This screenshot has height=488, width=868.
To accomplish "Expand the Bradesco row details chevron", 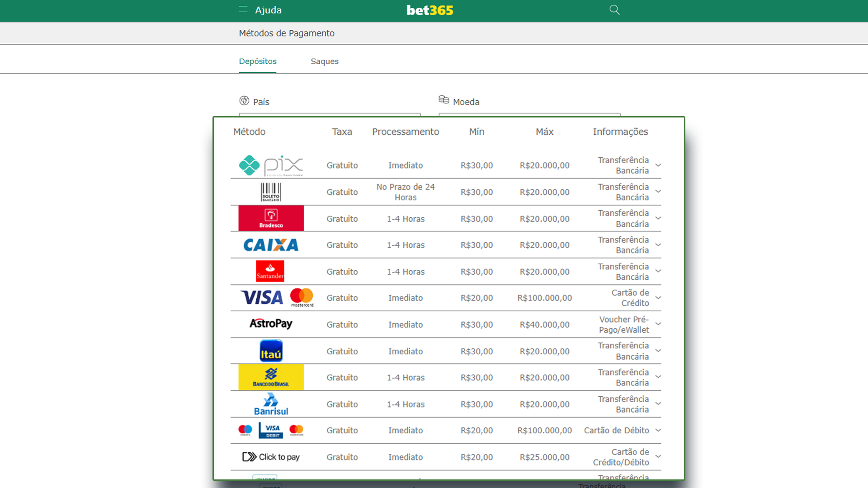I will pos(658,218).
